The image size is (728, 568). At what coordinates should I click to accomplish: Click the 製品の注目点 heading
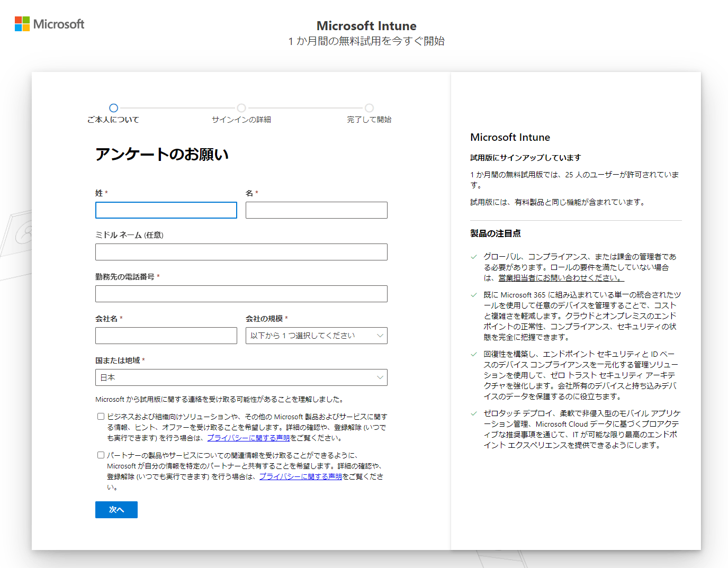496,233
